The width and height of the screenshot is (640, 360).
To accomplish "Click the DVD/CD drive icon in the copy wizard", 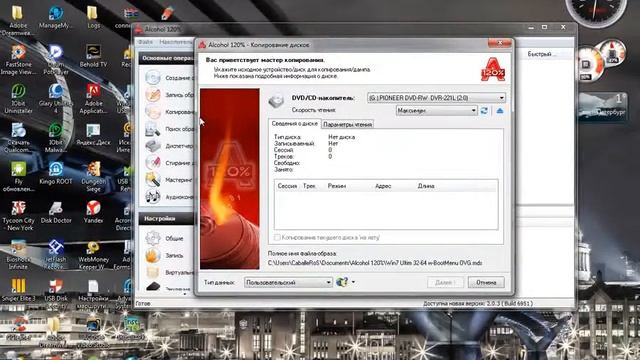I will (x=276, y=100).
